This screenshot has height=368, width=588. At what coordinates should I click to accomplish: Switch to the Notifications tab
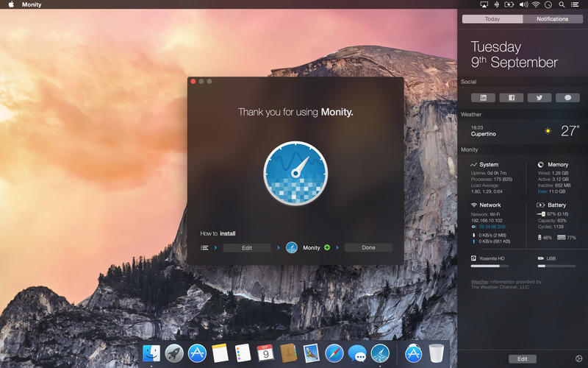coord(553,19)
